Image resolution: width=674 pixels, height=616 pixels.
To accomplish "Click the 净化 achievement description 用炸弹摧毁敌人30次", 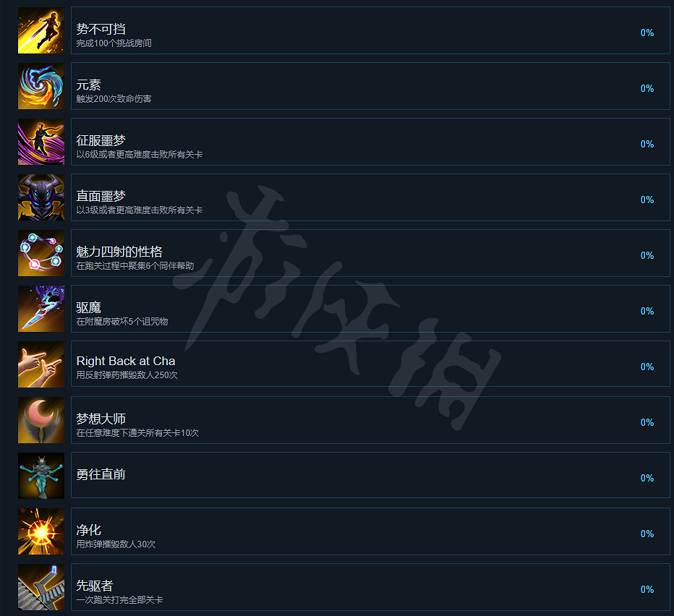I will (116, 544).
